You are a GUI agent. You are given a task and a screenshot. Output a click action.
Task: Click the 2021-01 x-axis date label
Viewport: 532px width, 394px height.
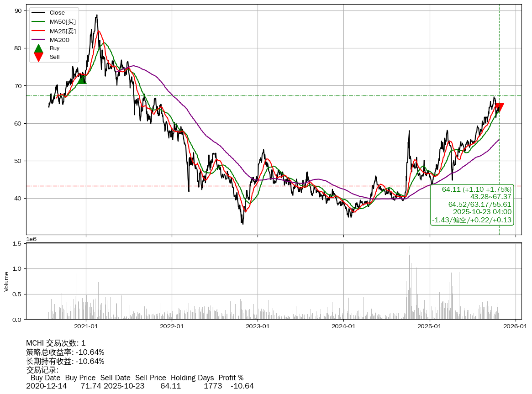click(86, 326)
